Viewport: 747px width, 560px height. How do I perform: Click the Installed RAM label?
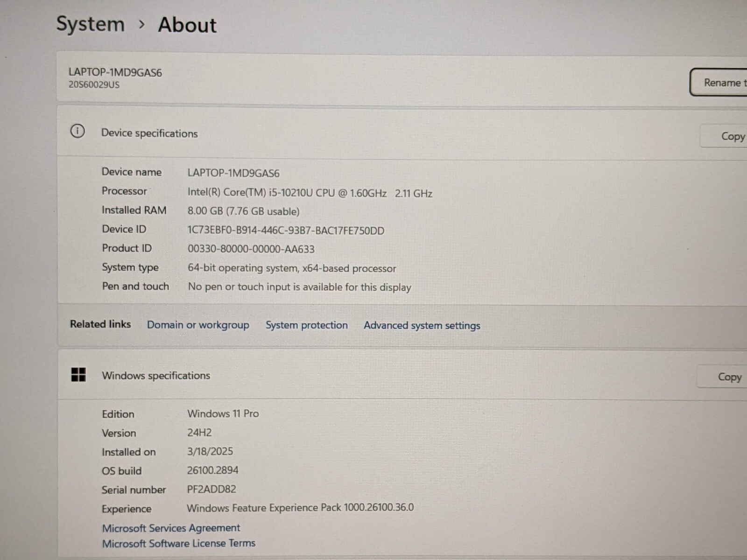[x=134, y=210]
